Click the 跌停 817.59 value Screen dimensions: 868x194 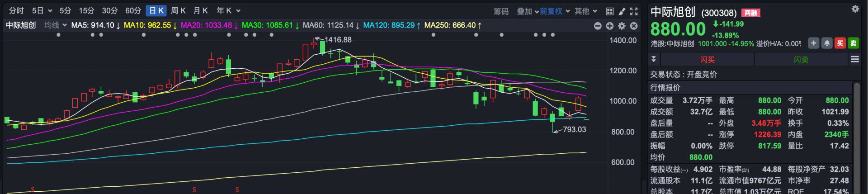coord(769,146)
